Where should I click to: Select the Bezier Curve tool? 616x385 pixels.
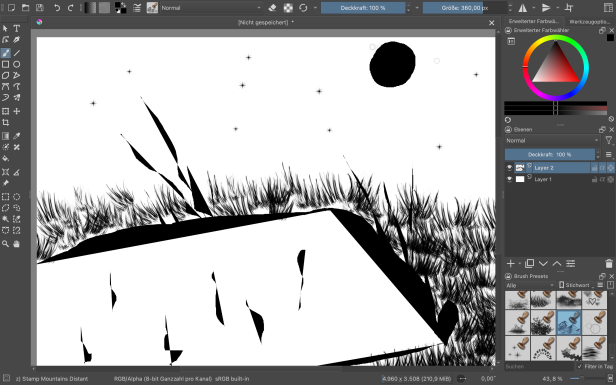(x=6, y=86)
